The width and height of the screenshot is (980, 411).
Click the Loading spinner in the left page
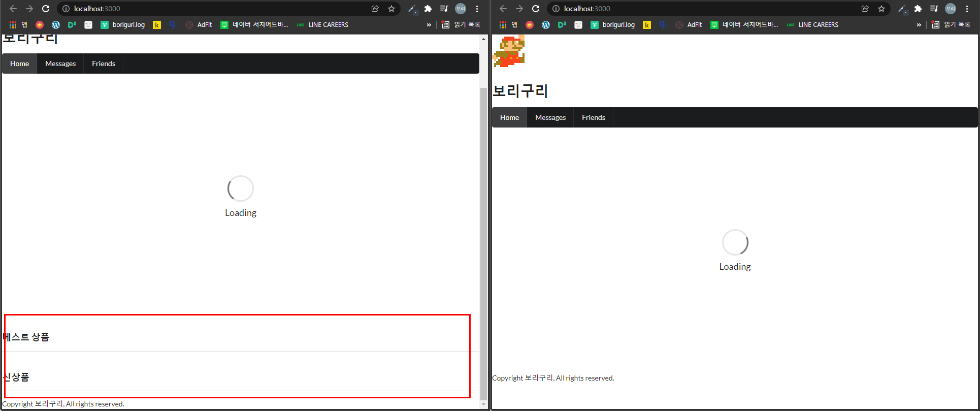241,188
